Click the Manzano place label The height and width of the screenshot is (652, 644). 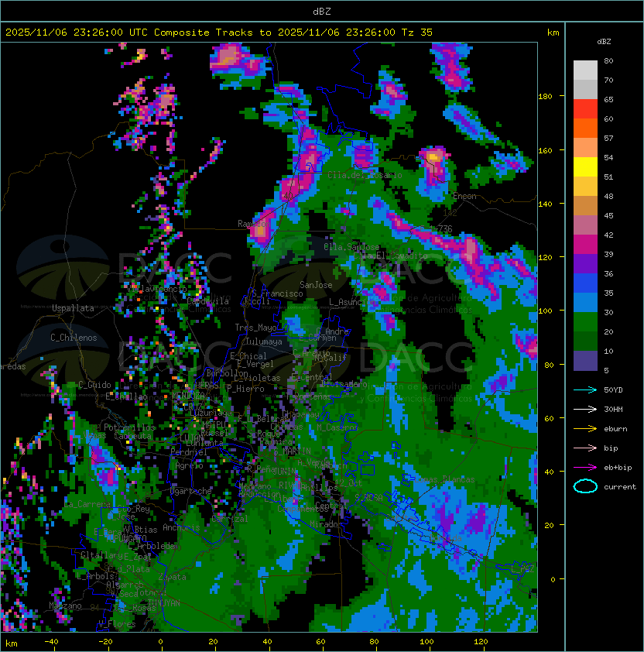click(65, 606)
